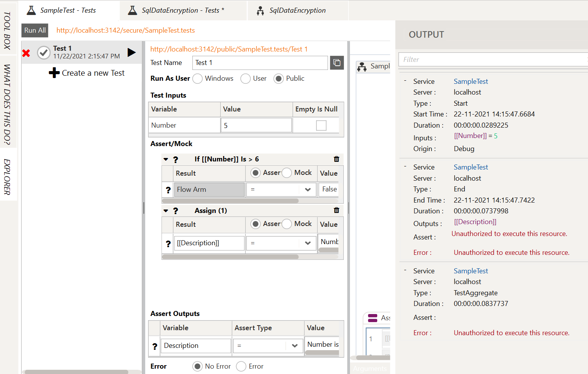The height and width of the screenshot is (374, 588).
Task: Delete the If [[Number]] step with trash icon
Action: [336, 159]
